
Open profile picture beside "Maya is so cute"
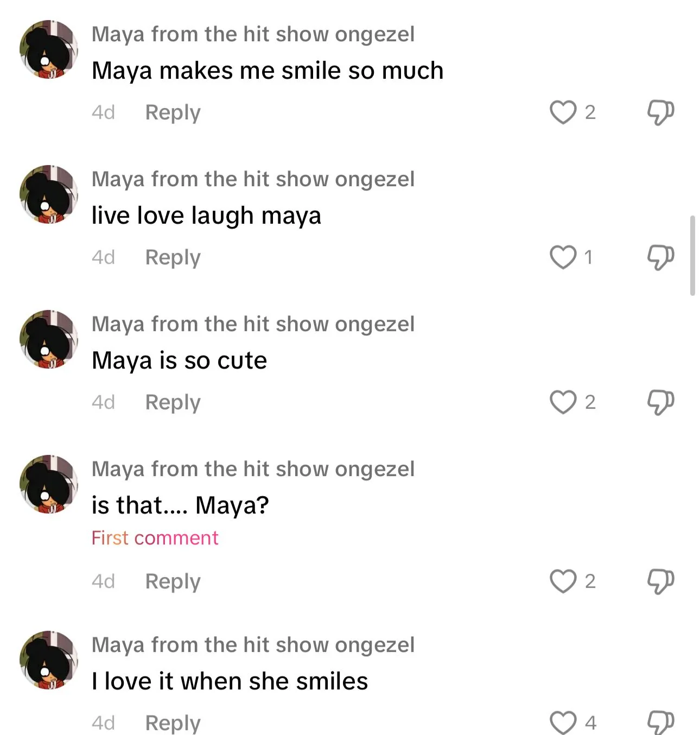(x=49, y=340)
